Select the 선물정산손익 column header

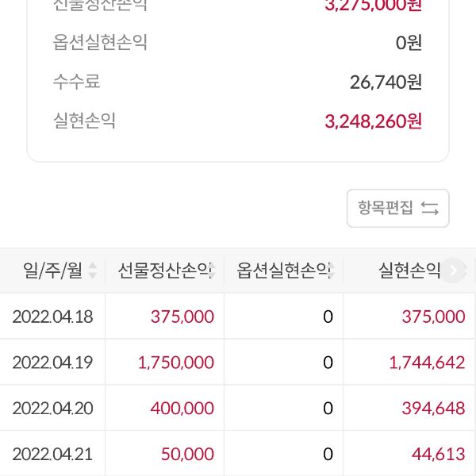[x=165, y=271]
